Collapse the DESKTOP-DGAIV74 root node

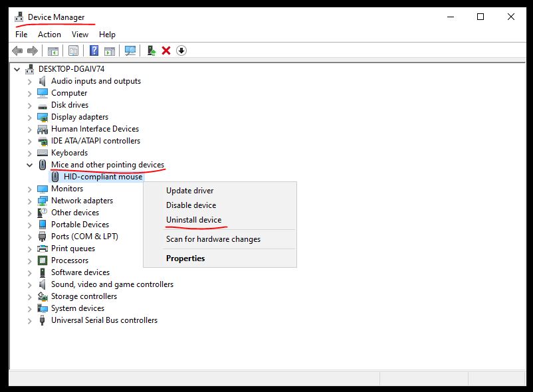point(17,69)
